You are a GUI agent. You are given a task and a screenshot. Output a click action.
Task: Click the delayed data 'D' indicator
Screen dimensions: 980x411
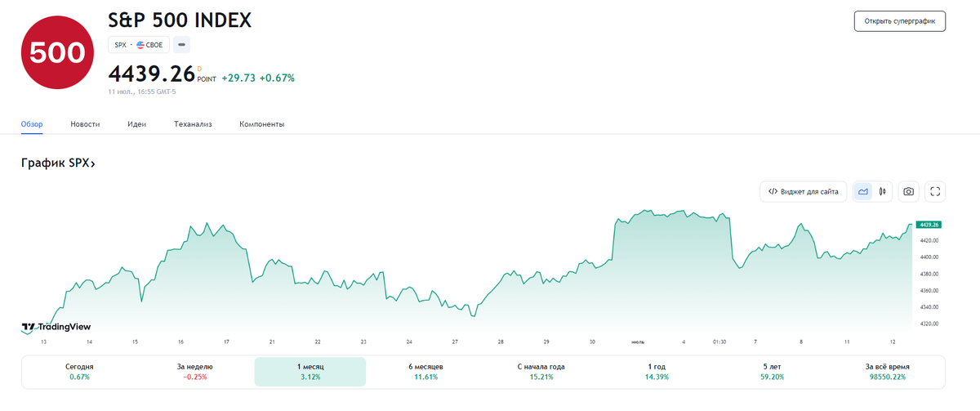199,69
